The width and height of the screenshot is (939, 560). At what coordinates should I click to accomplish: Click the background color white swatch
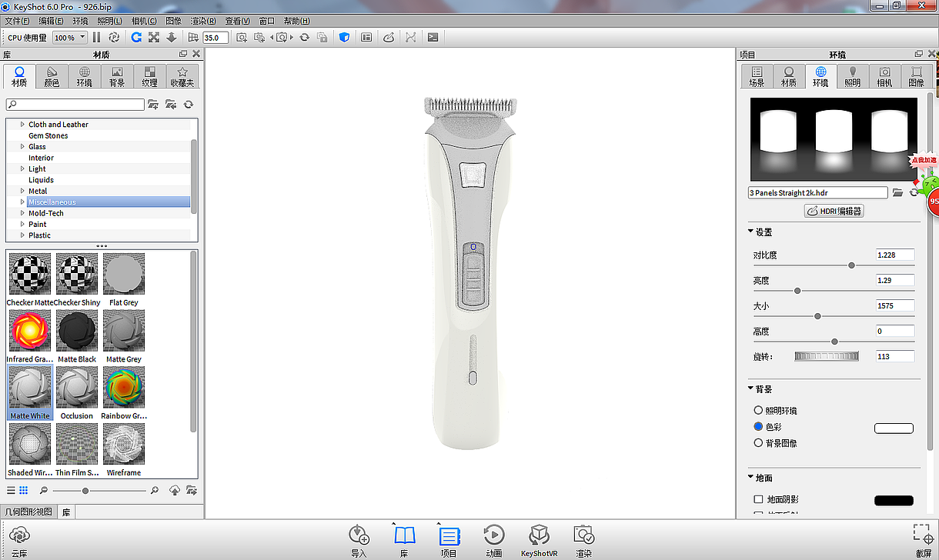[894, 428]
